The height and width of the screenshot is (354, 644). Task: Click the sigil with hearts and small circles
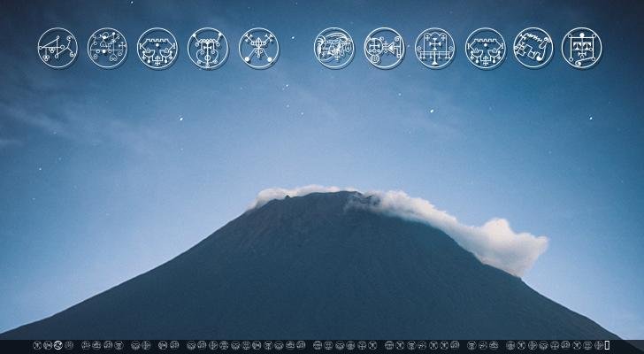tap(107, 48)
